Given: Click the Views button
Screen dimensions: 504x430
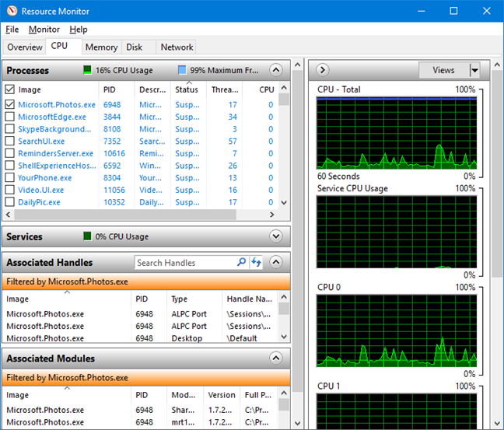Looking at the screenshot, I should tap(443, 70).
